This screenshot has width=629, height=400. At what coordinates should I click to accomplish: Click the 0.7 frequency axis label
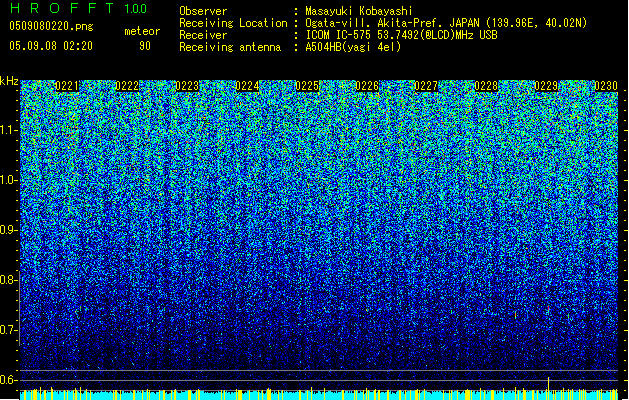click(x=9, y=330)
